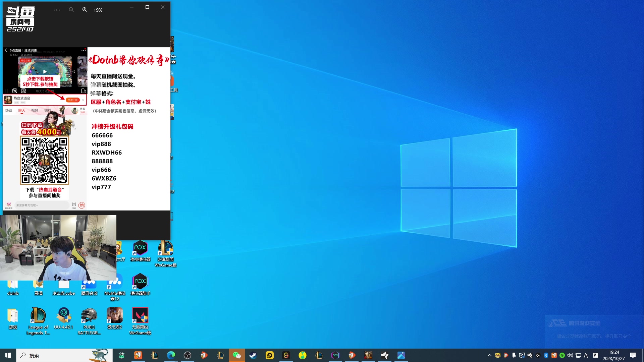Image resolution: width=644 pixels, height=362 pixels.
Task: Click the 19% zoom level indicator
Action: click(98, 10)
